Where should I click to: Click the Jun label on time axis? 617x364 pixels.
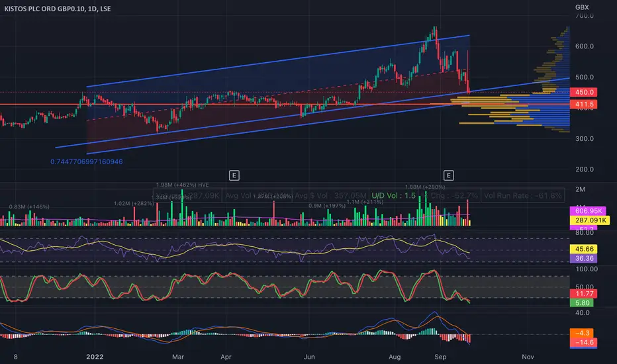click(309, 357)
